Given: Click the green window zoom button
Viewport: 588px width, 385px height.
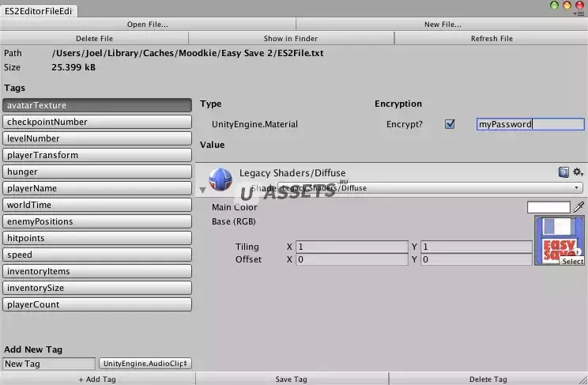Looking at the screenshot, I should point(554,6).
